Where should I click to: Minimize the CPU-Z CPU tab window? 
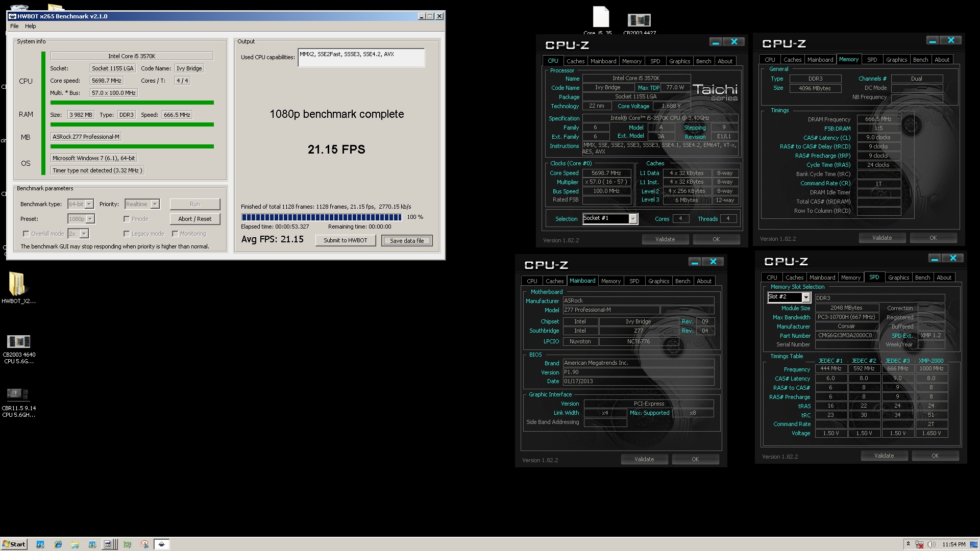(x=716, y=42)
